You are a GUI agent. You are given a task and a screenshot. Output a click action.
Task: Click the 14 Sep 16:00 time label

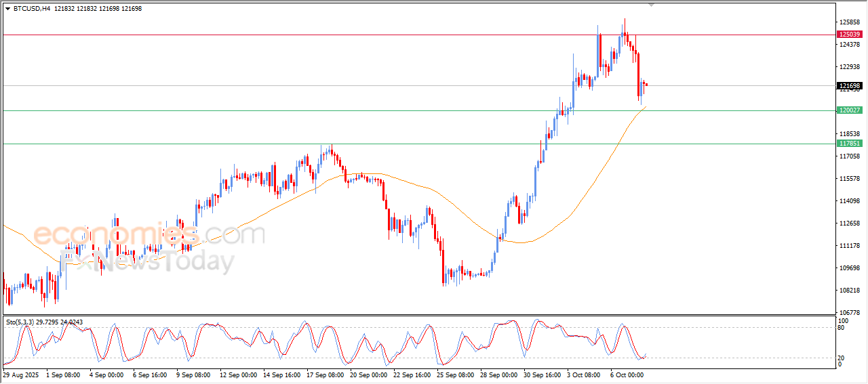(x=282, y=374)
